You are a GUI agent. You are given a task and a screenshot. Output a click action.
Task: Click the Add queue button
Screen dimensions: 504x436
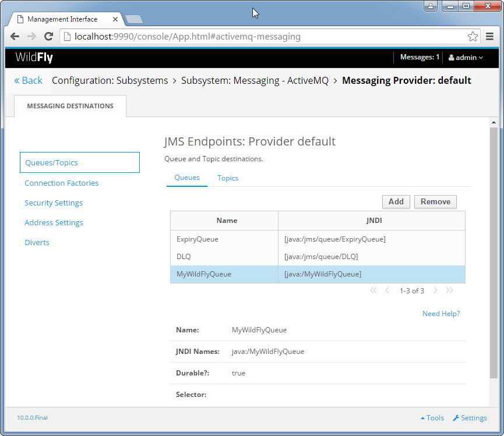tap(396, 201)
